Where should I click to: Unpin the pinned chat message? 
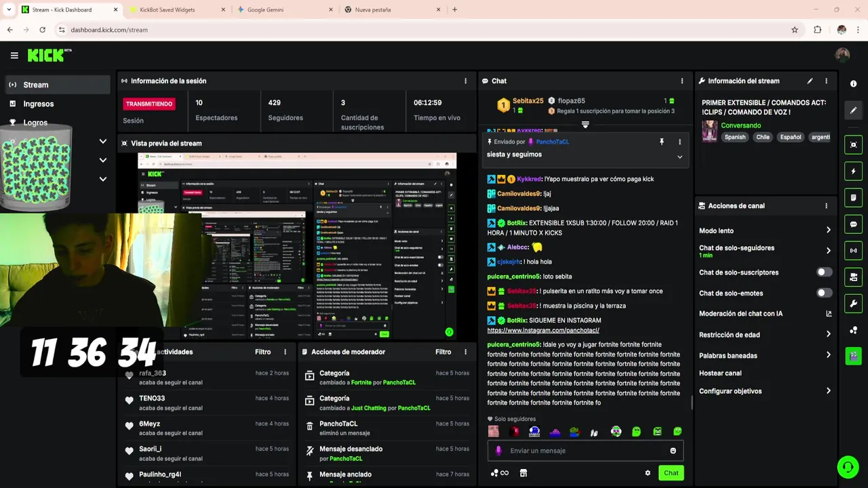click(x=661, y=142)
